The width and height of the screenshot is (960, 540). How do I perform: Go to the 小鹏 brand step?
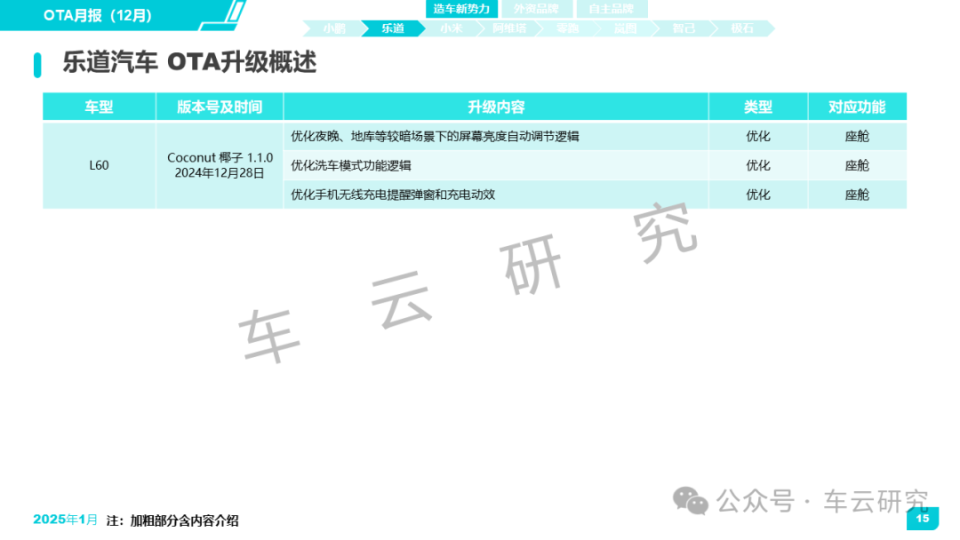pos(334,28)
